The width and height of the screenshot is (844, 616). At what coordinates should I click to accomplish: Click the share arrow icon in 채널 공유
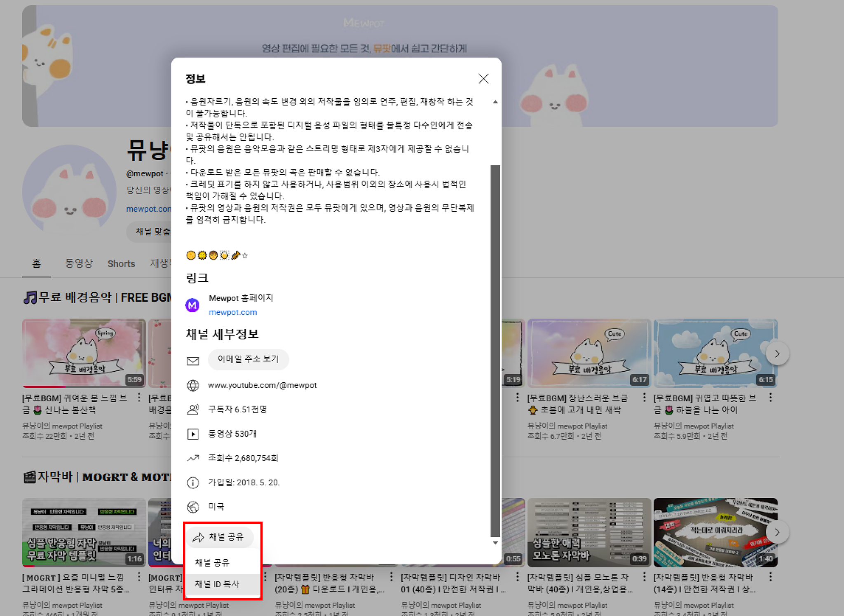pyautogui.click(x=198, y=537)
